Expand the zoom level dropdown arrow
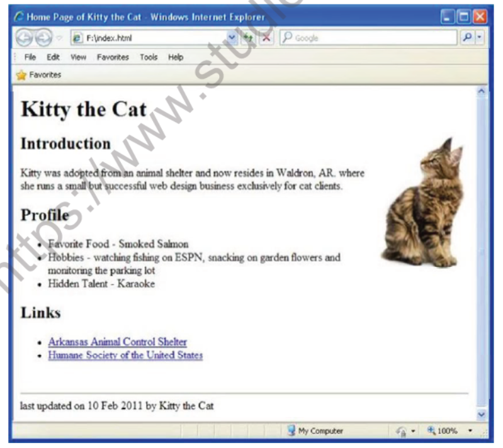Image resolution: width=503 pixels, height=448 pixels. (470, 430)
